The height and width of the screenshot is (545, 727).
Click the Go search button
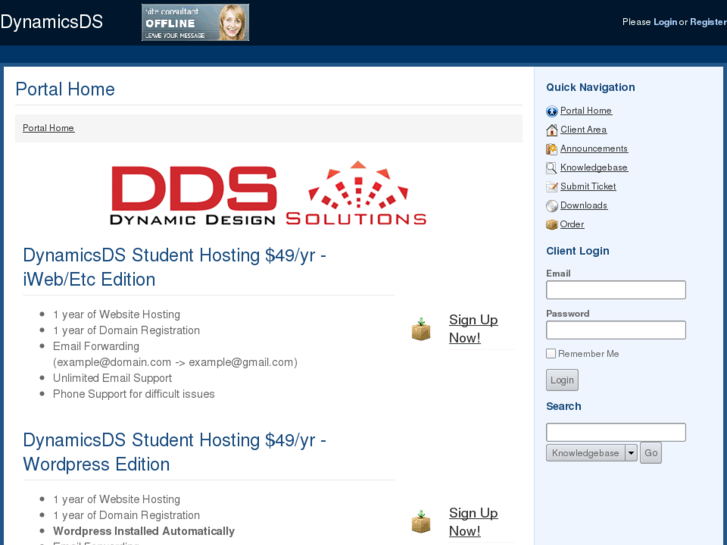(651, 453)
